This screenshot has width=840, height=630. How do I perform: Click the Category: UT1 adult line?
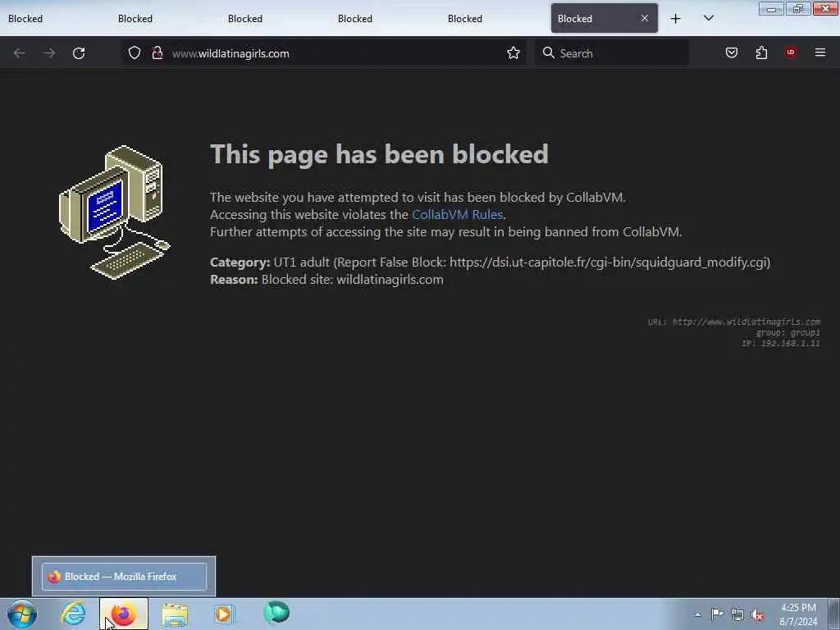491,262
